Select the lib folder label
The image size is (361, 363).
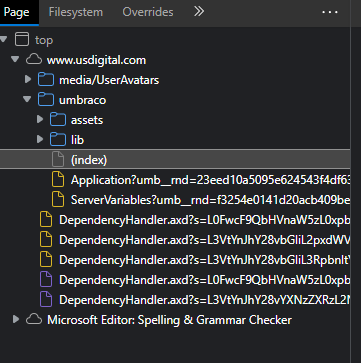[77, 140]
